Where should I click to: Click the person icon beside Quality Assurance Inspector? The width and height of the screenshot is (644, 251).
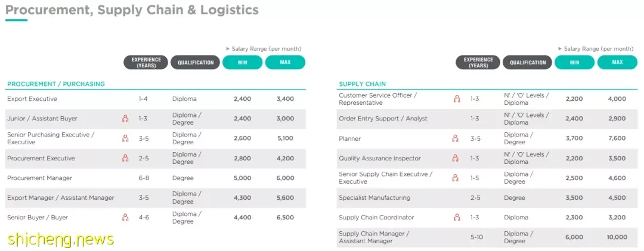(455, 158)
